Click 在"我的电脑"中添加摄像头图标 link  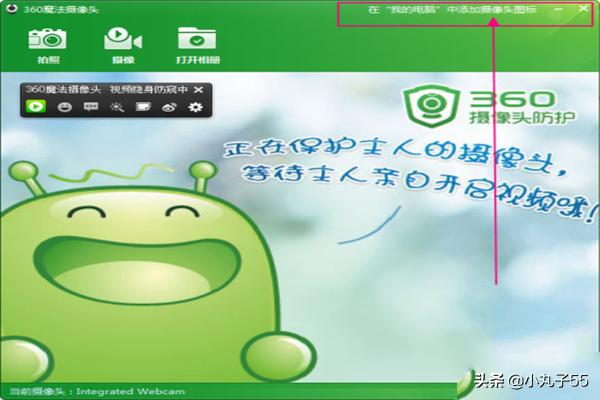click(x=452, y=10)
